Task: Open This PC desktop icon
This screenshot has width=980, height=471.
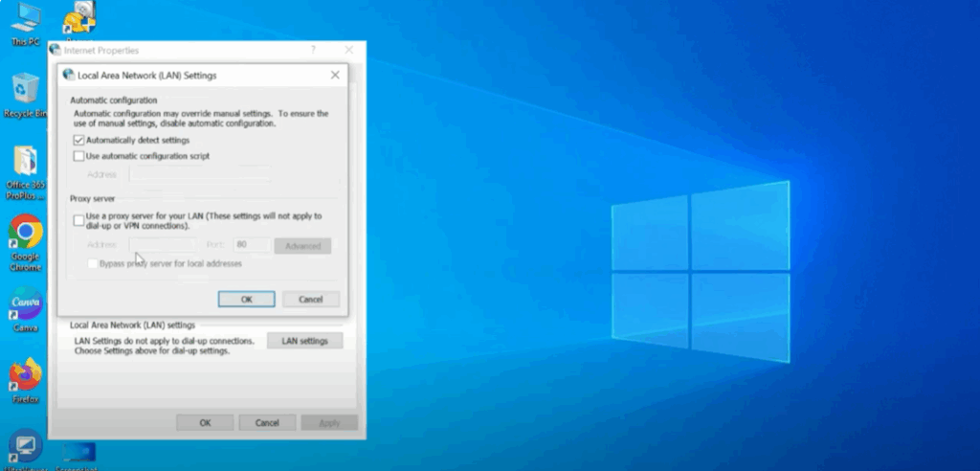Action: 26,24
